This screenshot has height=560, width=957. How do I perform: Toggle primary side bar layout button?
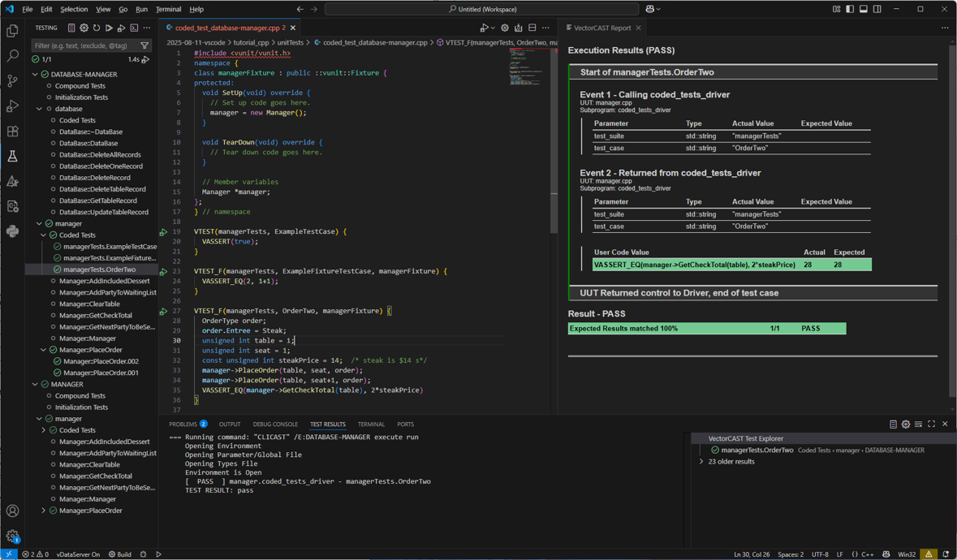pyautogui.click(x=850, y=9)
